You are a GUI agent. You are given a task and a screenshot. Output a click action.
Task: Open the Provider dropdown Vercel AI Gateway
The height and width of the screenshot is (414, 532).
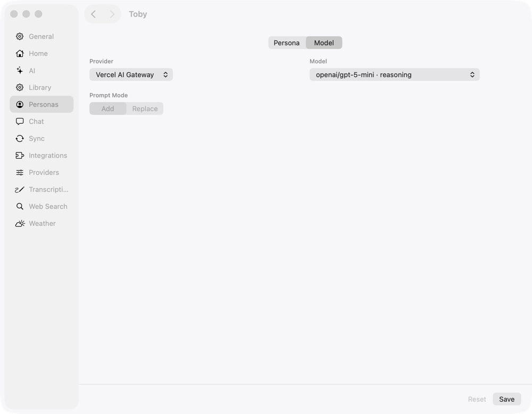(x=131, y=74)
